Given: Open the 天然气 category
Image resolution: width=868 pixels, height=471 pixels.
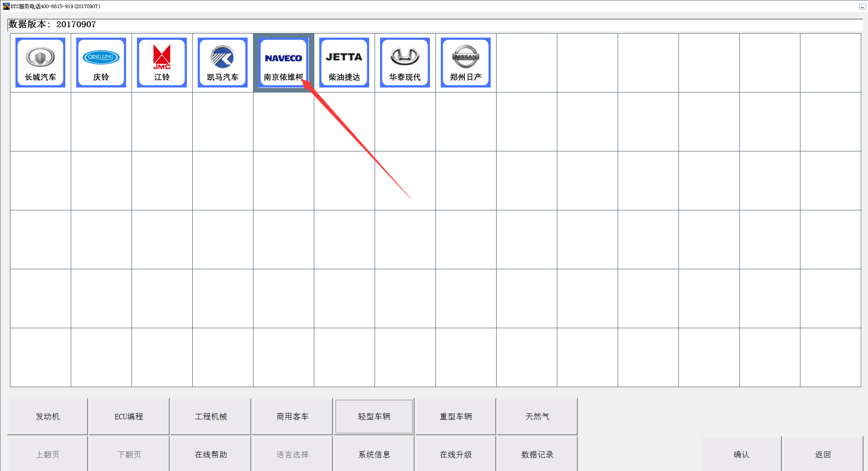Looking at the screenshot, I should pyautogui.click(x=537, y=417).
